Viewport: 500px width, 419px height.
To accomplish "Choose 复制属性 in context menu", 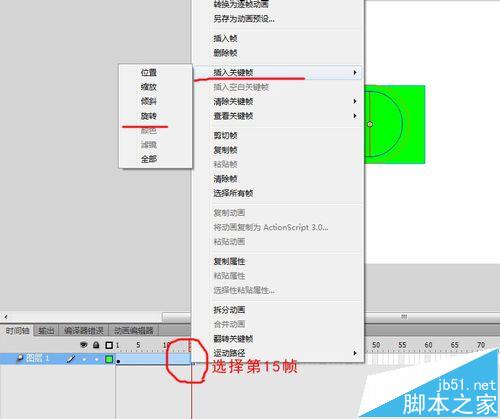I will 229,261.
